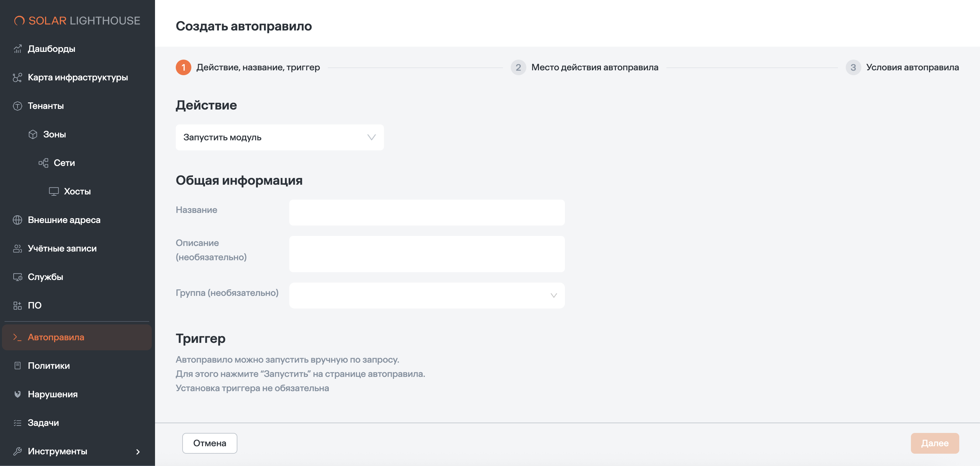
Task: Click the Учётные записи users icon
Action: pyautogui.click(x=18, y=249)
